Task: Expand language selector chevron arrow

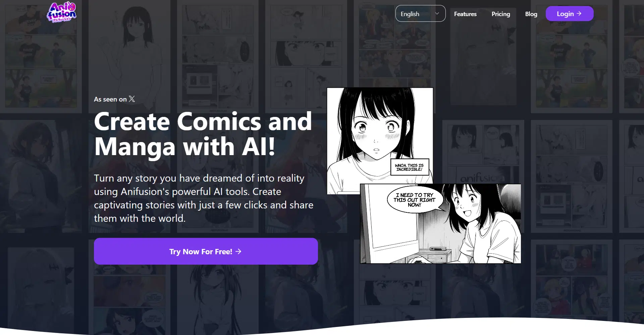Action: (x=437, y=13)
